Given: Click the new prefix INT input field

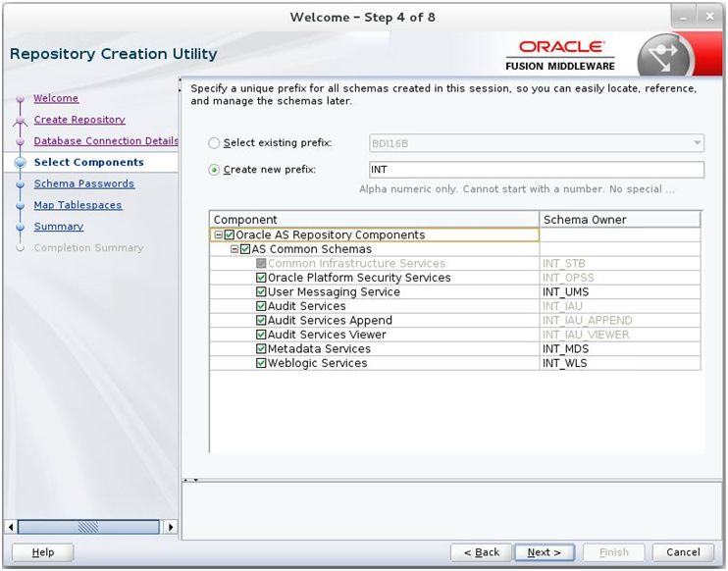Looking at the screenshot, I should (537, 170).
